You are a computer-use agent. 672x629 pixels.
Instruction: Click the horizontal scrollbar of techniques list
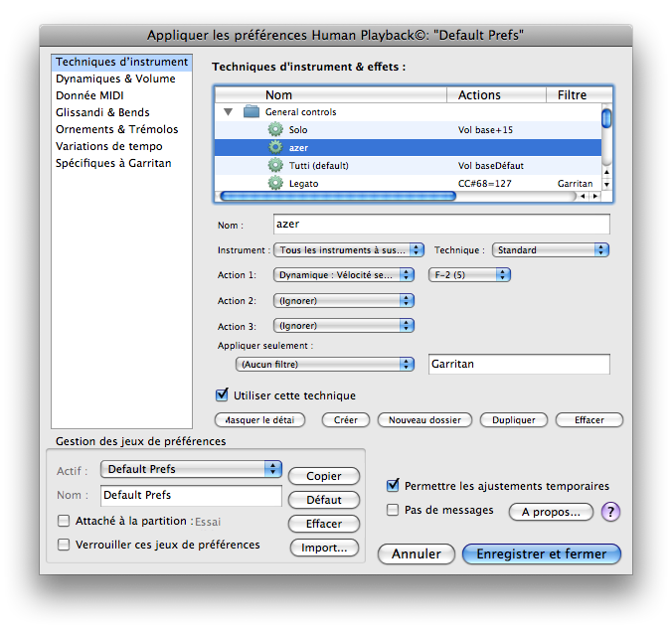point(338,197)
